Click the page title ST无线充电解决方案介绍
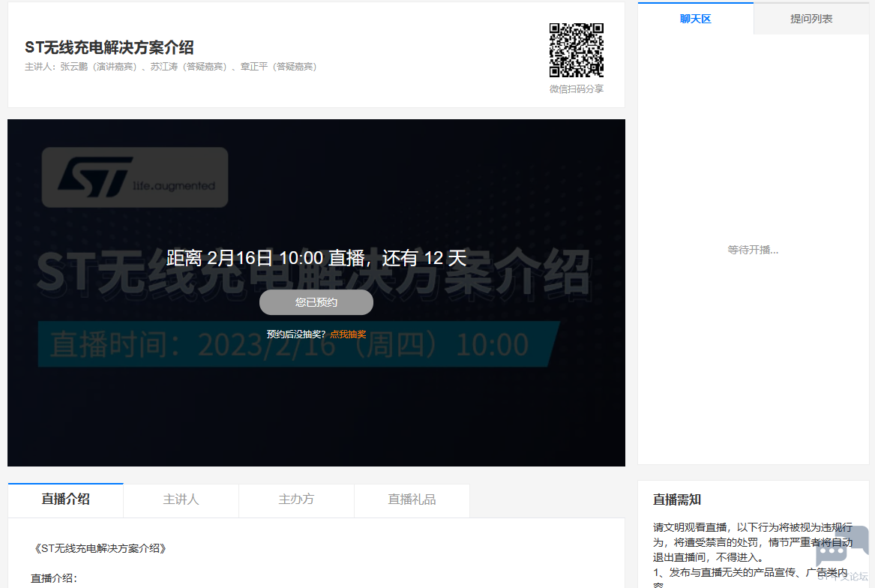Image resolution: width=875 pixels, height=588 pixels. pyautogui.click(x=109, y=47)
